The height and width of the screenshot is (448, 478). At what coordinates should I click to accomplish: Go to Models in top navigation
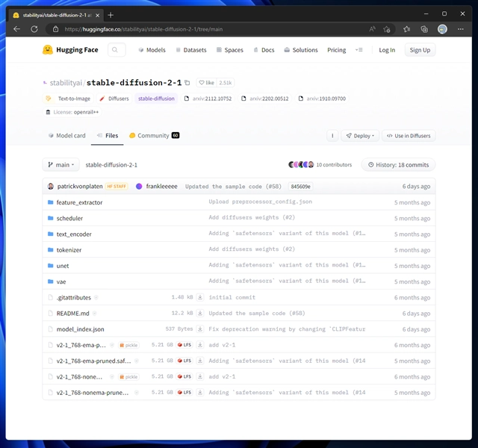(x=152, y=50)
